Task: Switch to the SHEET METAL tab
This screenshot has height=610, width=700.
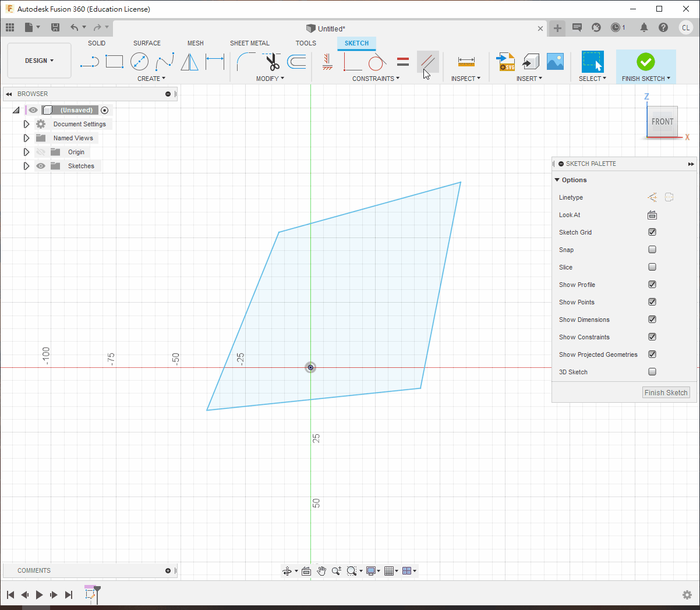Action: tap(249, 43)
